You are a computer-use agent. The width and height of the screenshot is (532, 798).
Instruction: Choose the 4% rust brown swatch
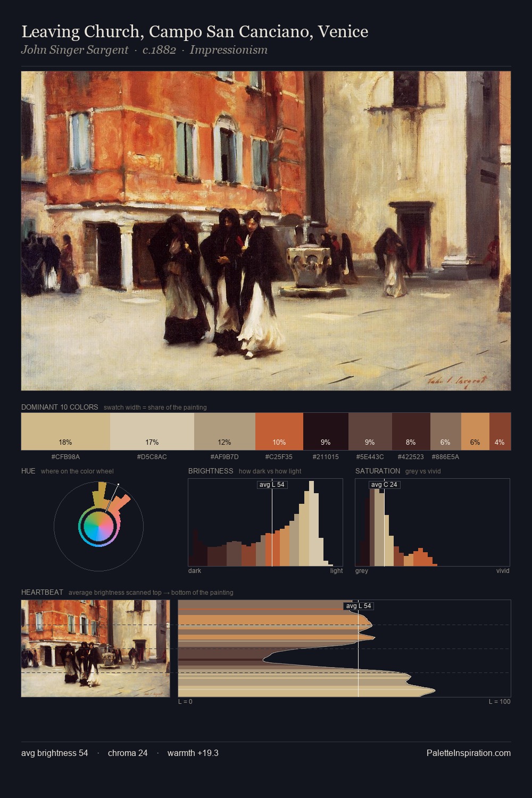pyautogui.click(x=500, y=431)
